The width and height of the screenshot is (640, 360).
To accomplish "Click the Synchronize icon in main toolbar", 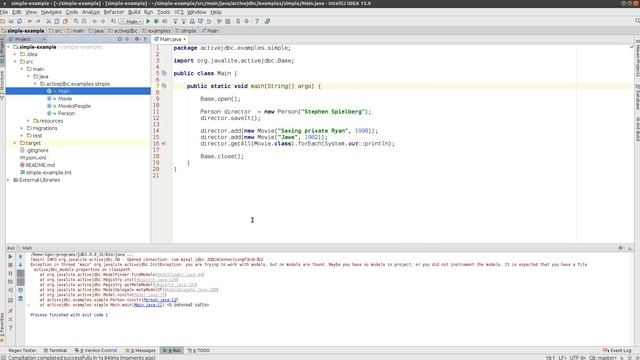I will click(x=19, y=21).
